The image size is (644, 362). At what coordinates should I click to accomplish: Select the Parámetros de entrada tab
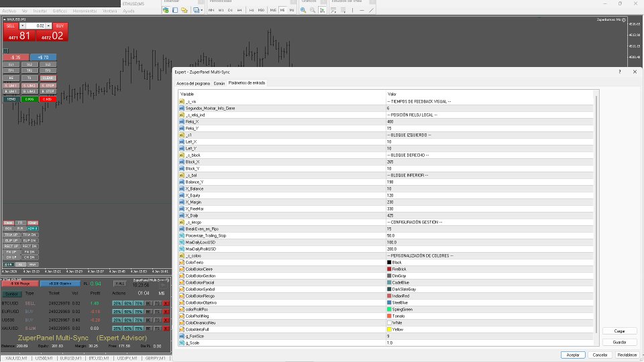[247, 83]
